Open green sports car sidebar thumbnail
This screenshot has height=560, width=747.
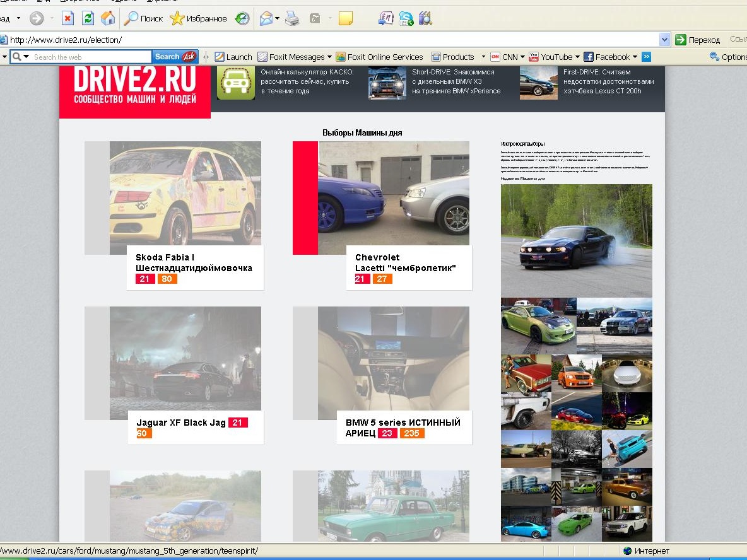538,326
